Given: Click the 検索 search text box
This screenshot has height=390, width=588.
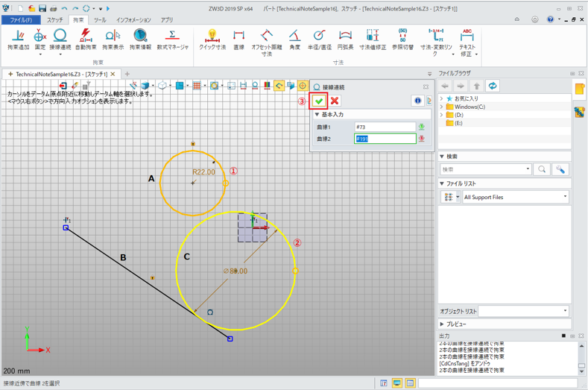Looking at the screenshot, I should [486, 169].
